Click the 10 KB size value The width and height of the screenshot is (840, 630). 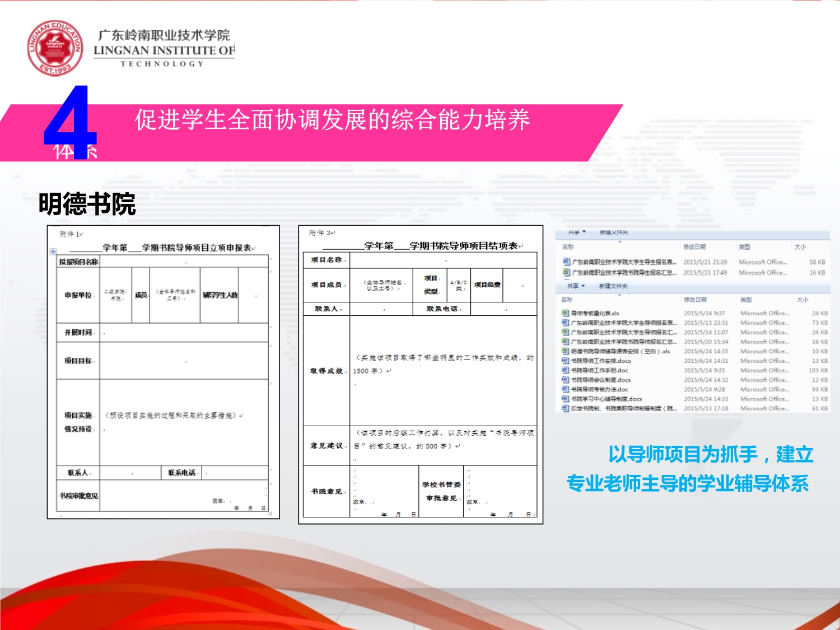[x=820, y=352]
